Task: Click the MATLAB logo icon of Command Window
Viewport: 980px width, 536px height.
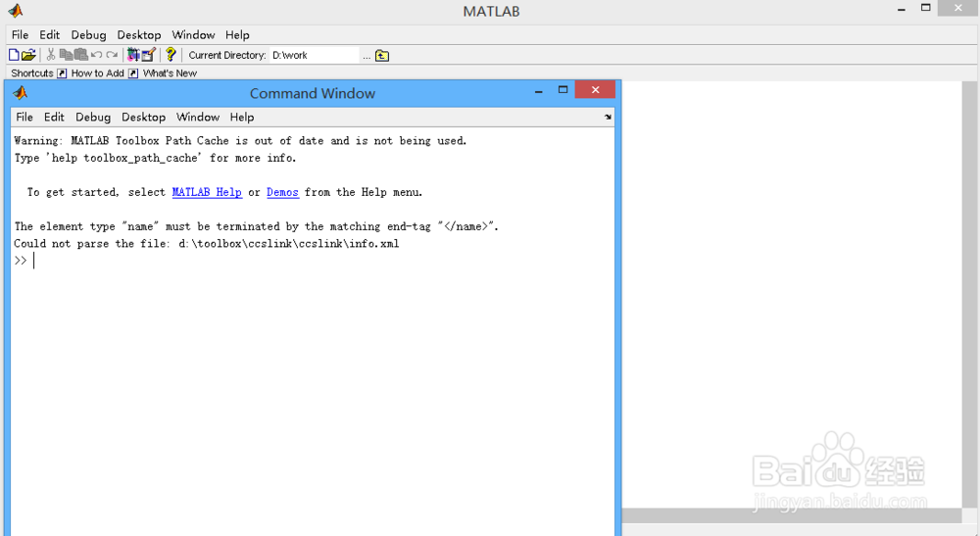Action: [20, 93]
